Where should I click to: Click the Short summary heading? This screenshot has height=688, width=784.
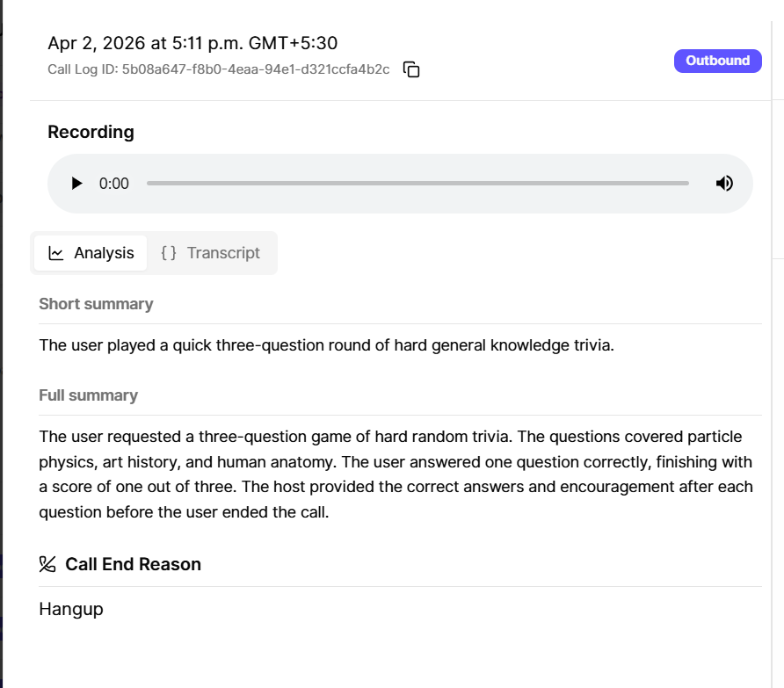(x=96, y=304)
